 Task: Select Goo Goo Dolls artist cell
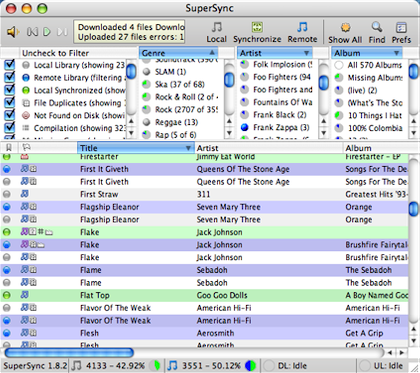(222, 295)
